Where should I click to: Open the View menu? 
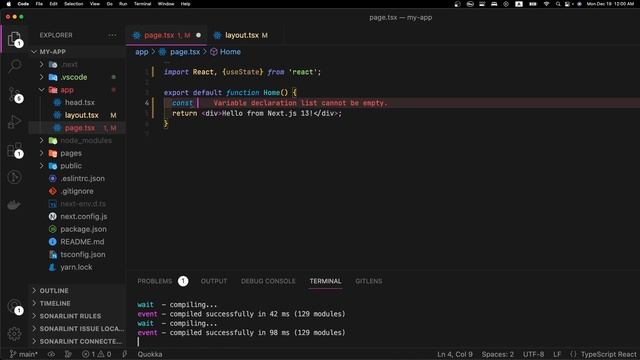coord(95,4)
